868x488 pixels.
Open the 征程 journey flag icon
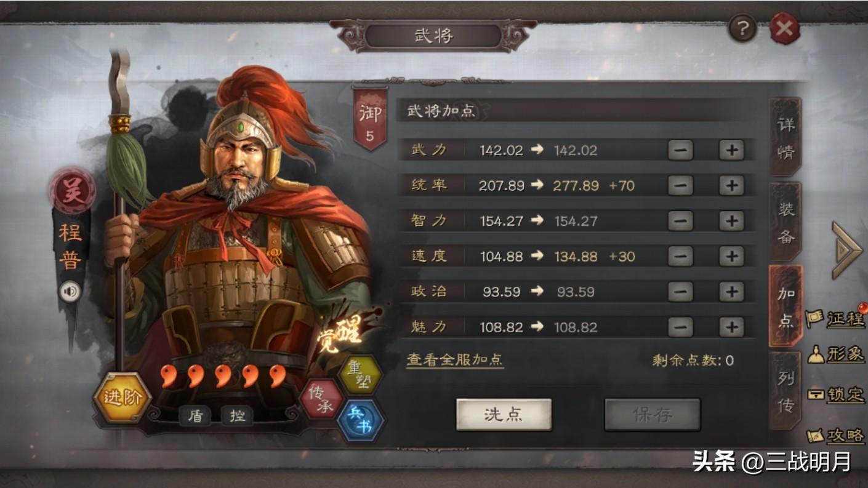pos(836,318)
